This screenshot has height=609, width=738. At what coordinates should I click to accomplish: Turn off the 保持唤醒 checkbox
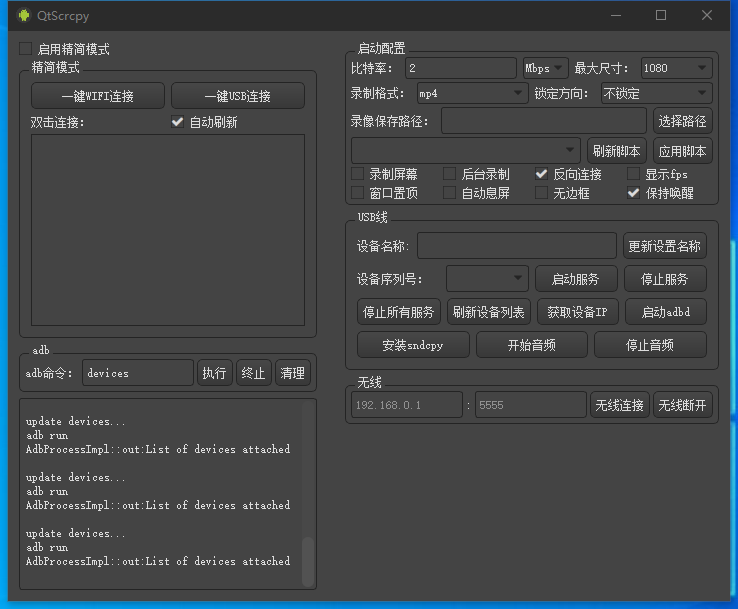pyautogui.click(x=634, y=193)
